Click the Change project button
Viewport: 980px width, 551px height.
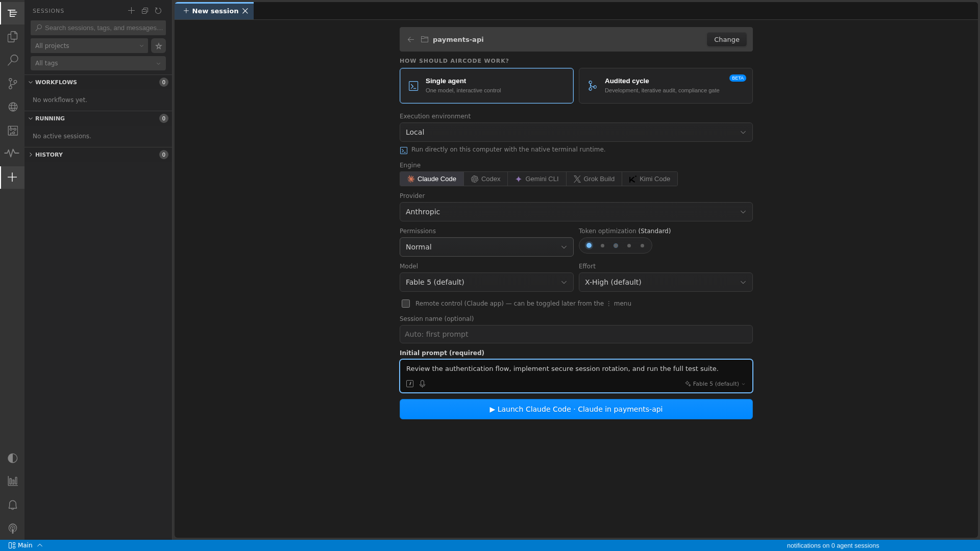point(726,39)
